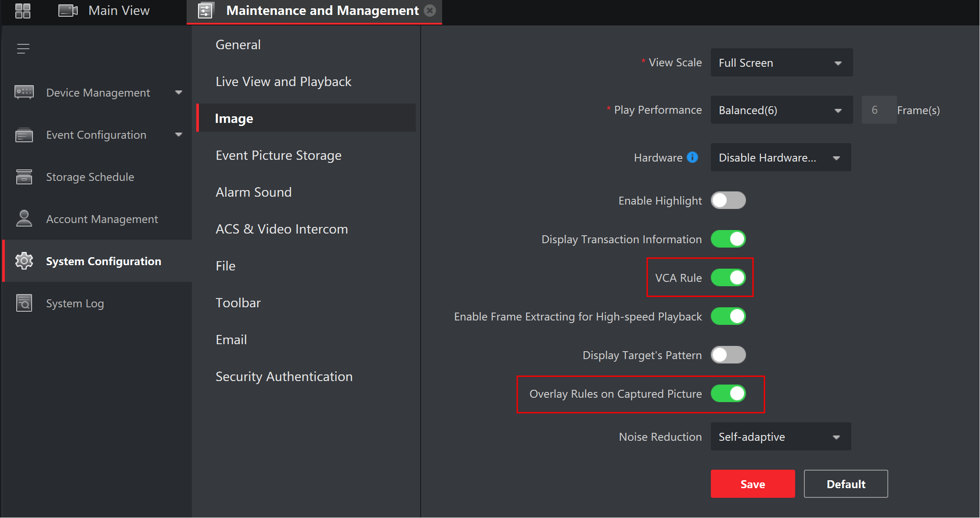Click the Storage Schedule icon

[23, 176]
